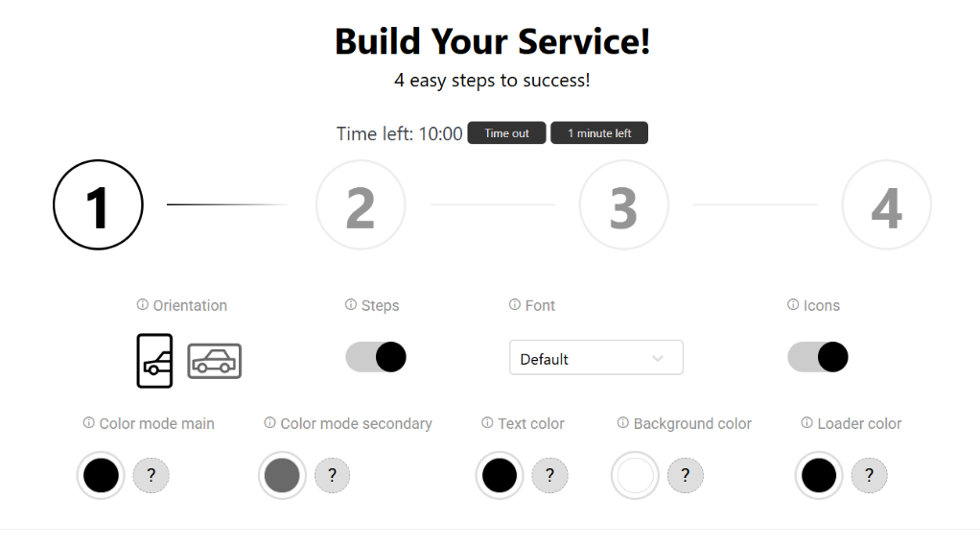The height and width of the screenshot is (547, 980).
Task: Click the question mark beside Color mode main
Action: (x=151, y=475)
